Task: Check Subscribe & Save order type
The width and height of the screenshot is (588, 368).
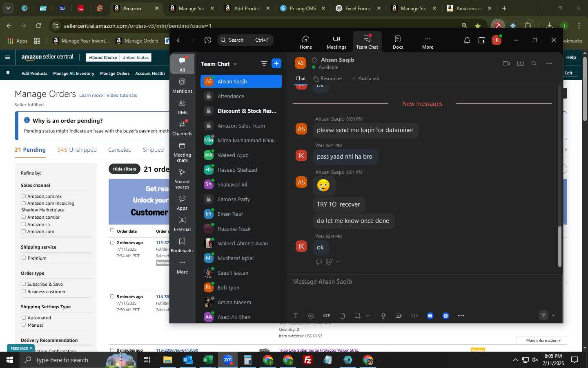Action: coord(24,284)
